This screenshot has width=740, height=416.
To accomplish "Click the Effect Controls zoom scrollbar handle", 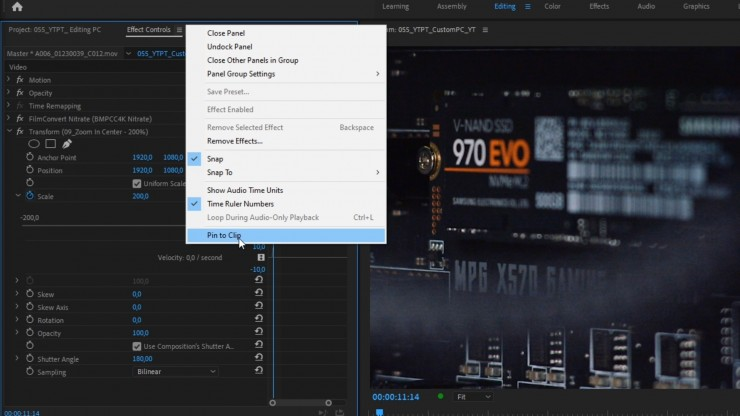I will (x=300, y=403).
